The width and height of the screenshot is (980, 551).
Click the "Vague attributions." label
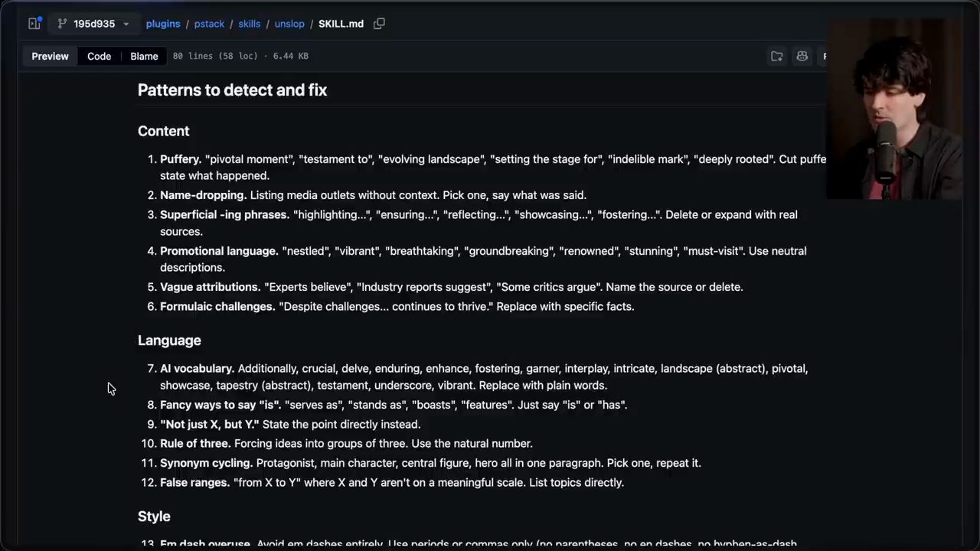(x=211, y=287)
